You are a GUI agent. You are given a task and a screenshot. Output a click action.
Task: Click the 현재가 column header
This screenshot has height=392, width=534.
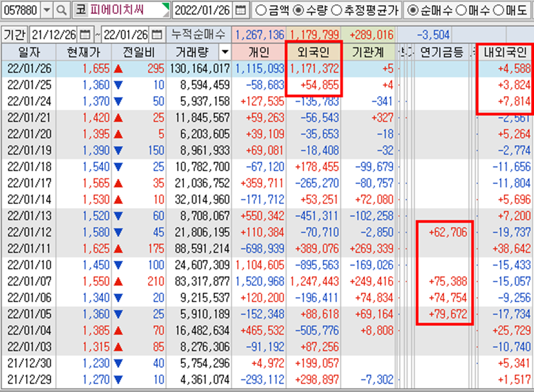point(83,52)
